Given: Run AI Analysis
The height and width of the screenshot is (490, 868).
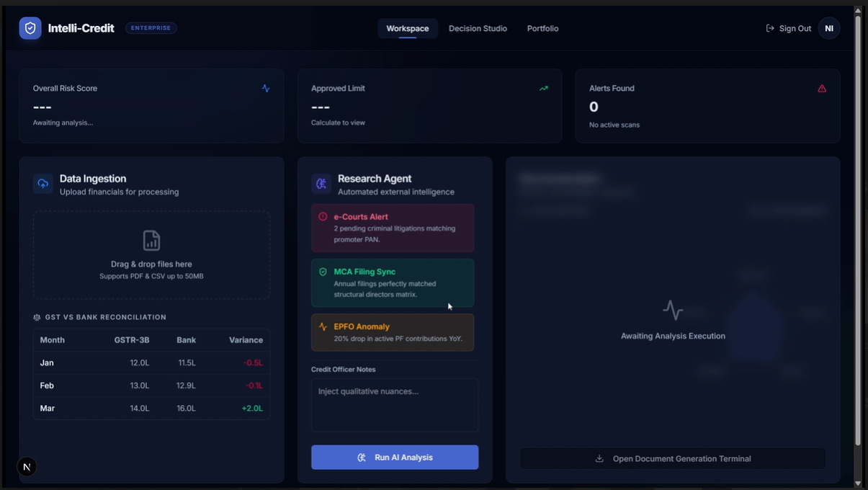Looking at the screenshot, I should 395,458.
